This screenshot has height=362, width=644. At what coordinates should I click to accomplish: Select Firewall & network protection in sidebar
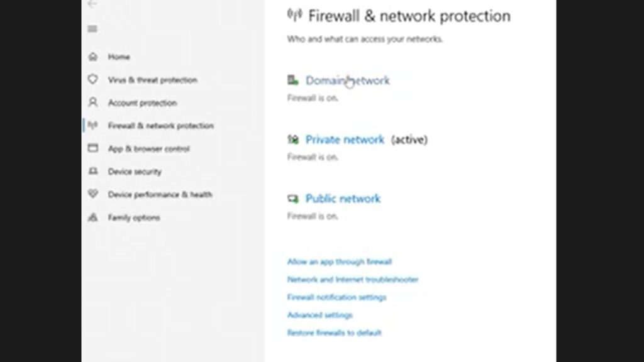pyautogui.click(x=160, y=126)
